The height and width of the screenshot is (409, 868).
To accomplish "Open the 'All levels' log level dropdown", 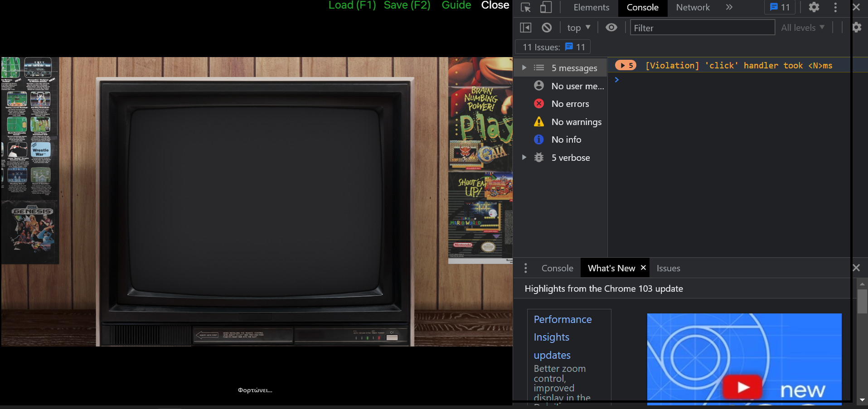I will pyautogui.click(x=802, y=27).
